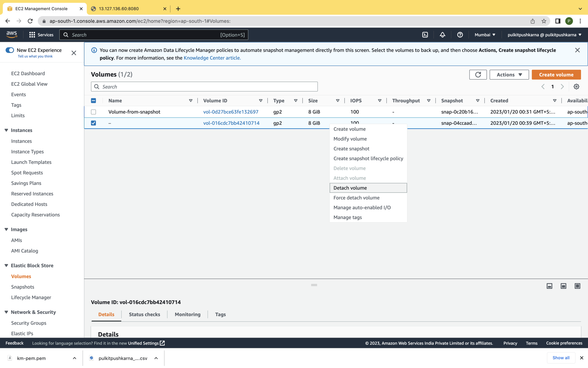Check the Volume-from-snapshot row checkbox
Image resolution: width=588 pixels, height=368 pixels.
pyautogui.click(x=93, y=112)
